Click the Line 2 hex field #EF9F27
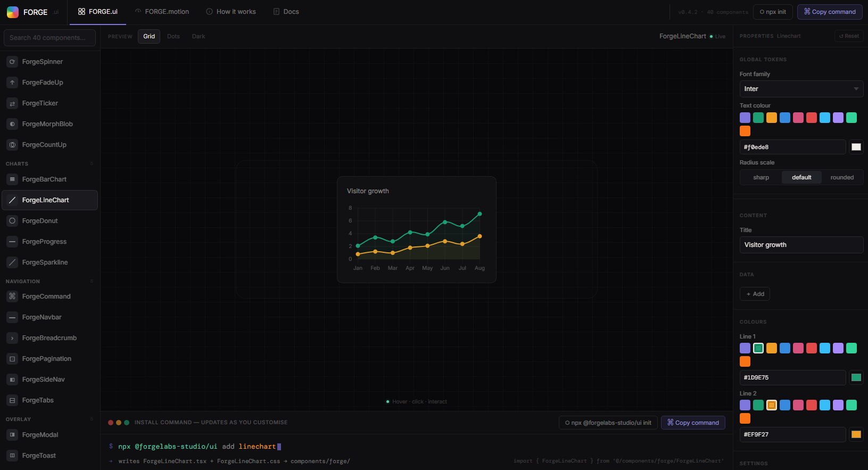Viewport: 868px width, 470px height. [793, 434]
